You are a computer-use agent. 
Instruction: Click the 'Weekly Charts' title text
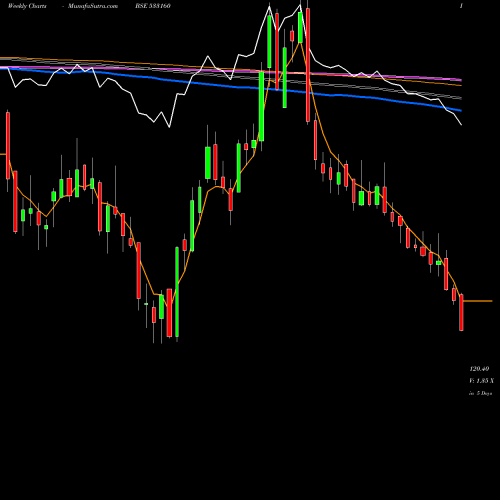[x=27, y=6]
